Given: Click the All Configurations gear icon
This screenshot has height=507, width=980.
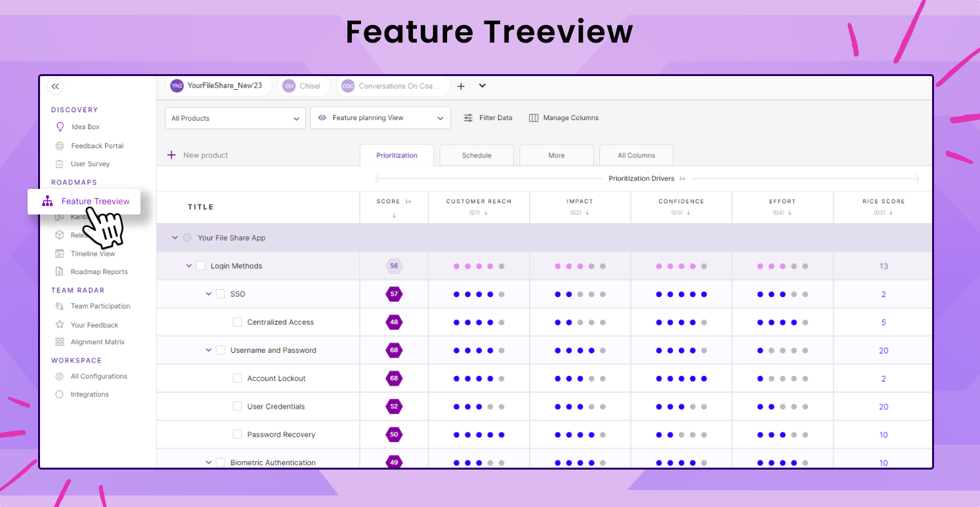Looking at the screenshot, I should point(60,376).
